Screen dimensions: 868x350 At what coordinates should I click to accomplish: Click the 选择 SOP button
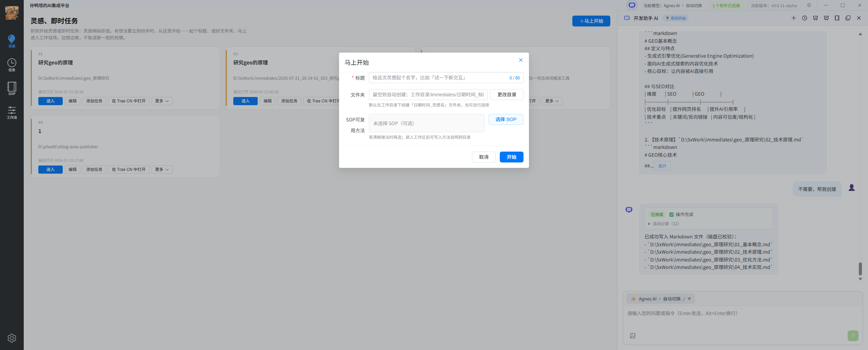pyautogui.click(x=506, y=119)
